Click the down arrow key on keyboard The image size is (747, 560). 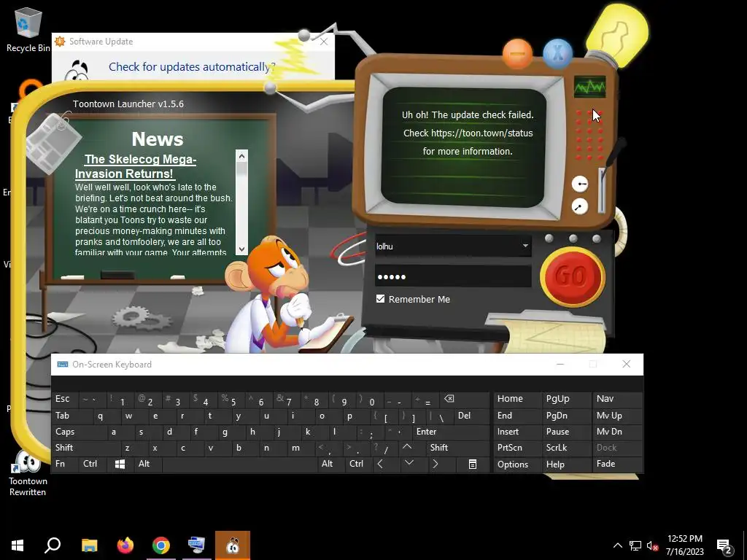click(409, 464)
